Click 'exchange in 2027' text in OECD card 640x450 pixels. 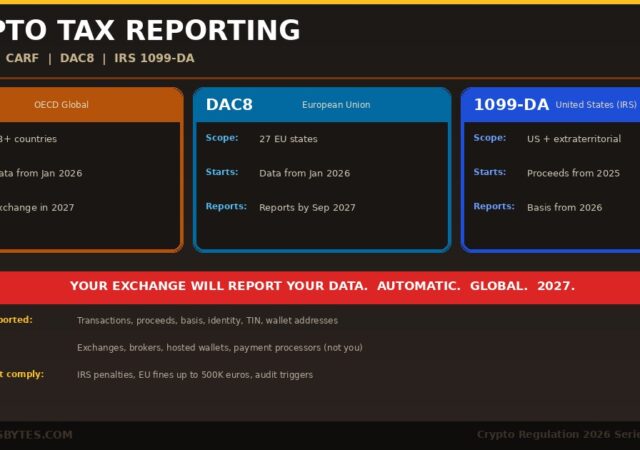pos(36,207)
